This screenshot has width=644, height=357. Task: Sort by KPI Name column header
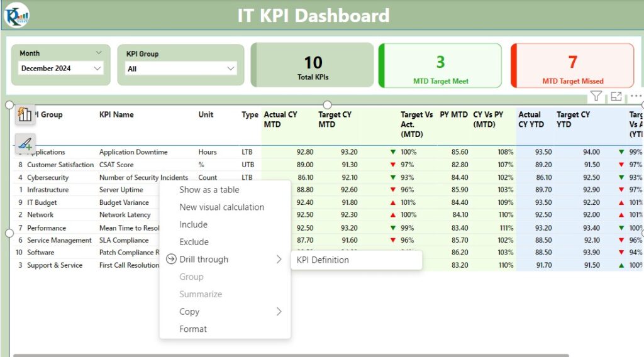pos(116,114)
